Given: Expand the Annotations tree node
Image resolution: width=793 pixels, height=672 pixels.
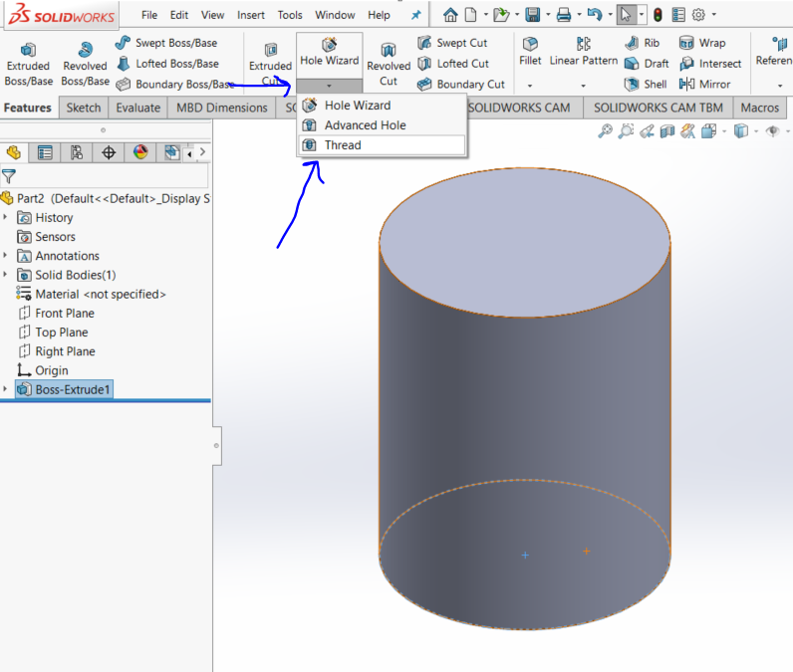Looking at the screenshot, I should point(5,256).
